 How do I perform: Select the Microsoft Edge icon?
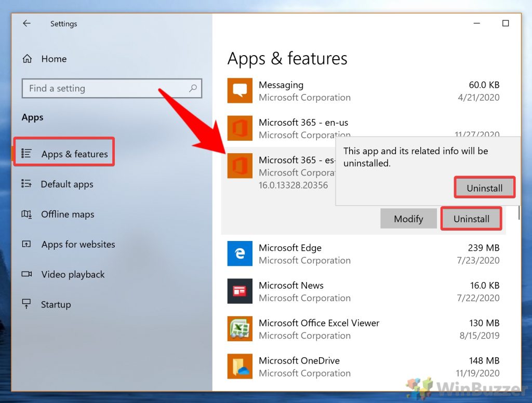click(x=240, y=254)
